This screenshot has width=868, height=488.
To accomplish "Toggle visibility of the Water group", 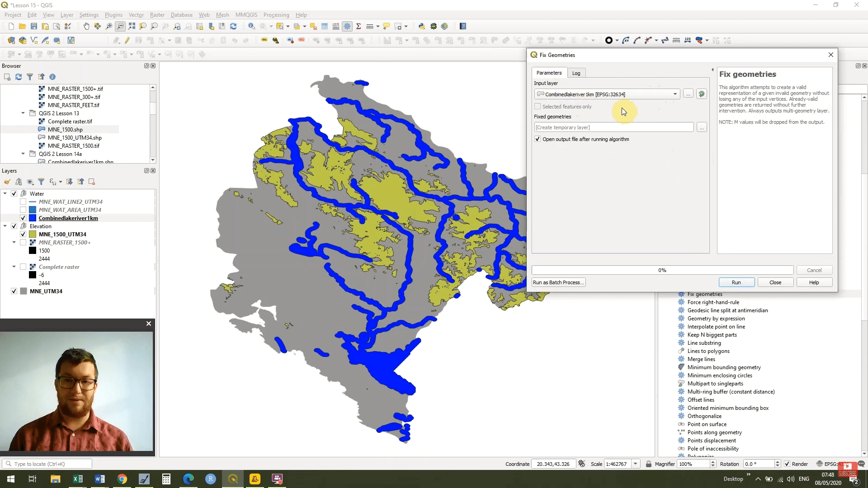I will (x=14, y=193).
